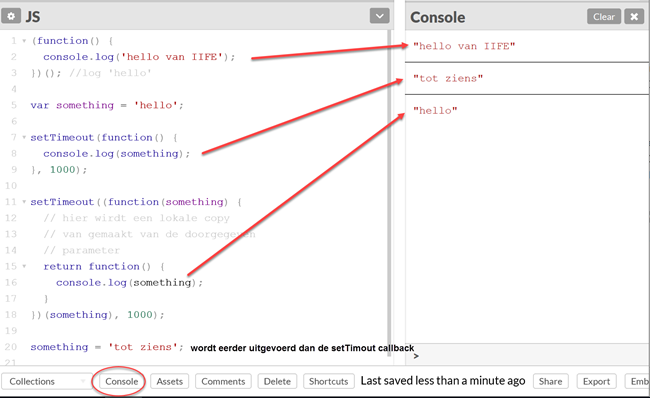
Task: Place cursor on line 20 'tot ziens' string
Action: pyautogui.click(x=143, y=347)
